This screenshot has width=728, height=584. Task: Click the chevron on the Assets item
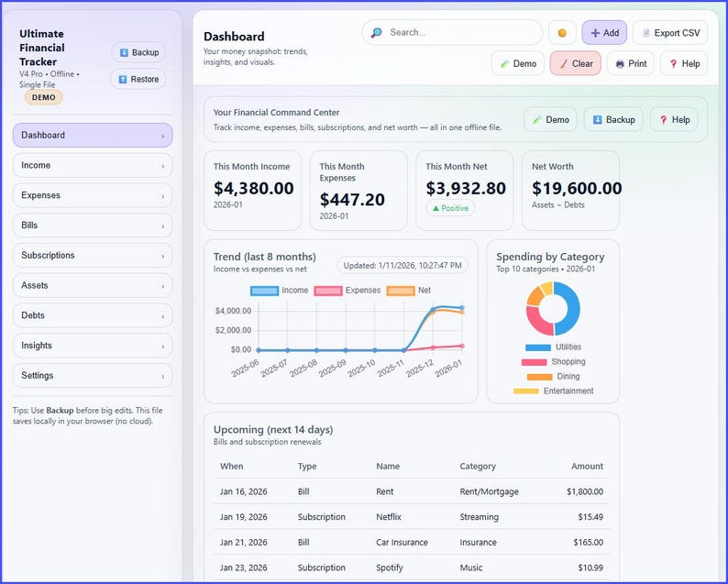pyautogui.click(x=162, y=286)
